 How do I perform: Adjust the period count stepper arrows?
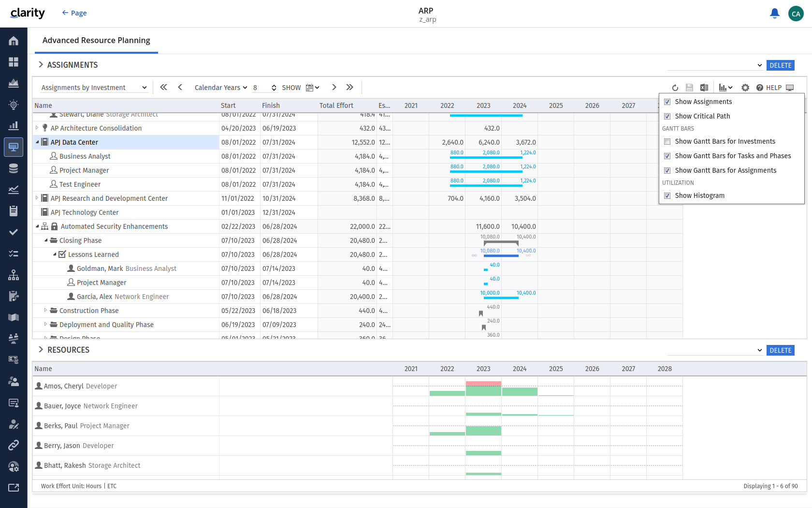274,88
